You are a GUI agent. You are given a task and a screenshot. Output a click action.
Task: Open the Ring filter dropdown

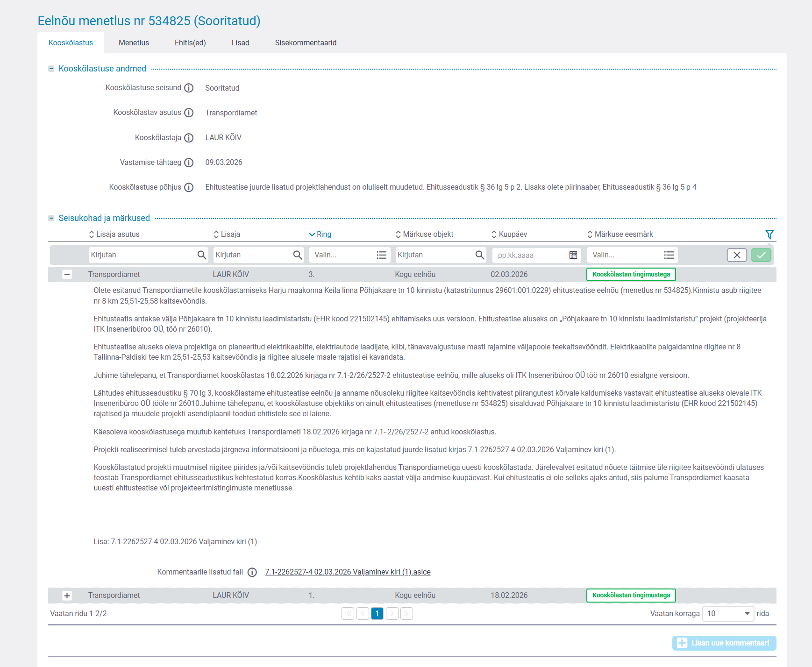[348, 255]
